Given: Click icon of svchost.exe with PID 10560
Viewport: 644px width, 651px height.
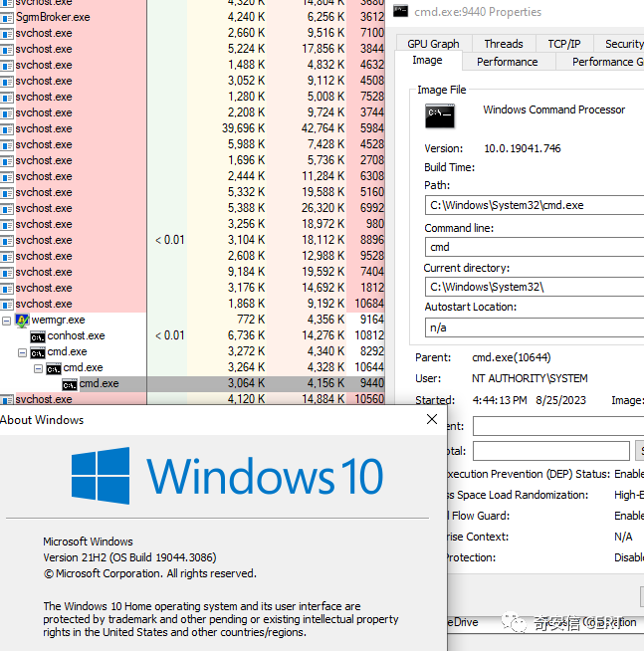Looking at the screenshot, I should pyautogui.click(x=7, y=400).
